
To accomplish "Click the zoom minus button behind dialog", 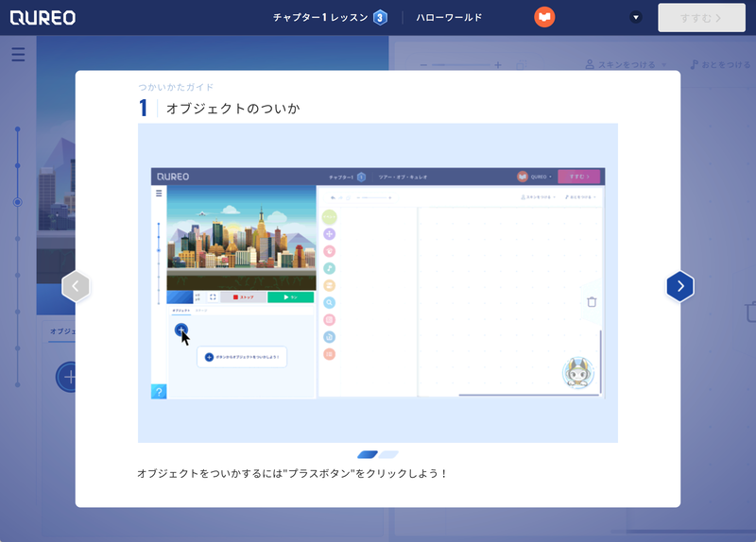I will coord(423,65).
